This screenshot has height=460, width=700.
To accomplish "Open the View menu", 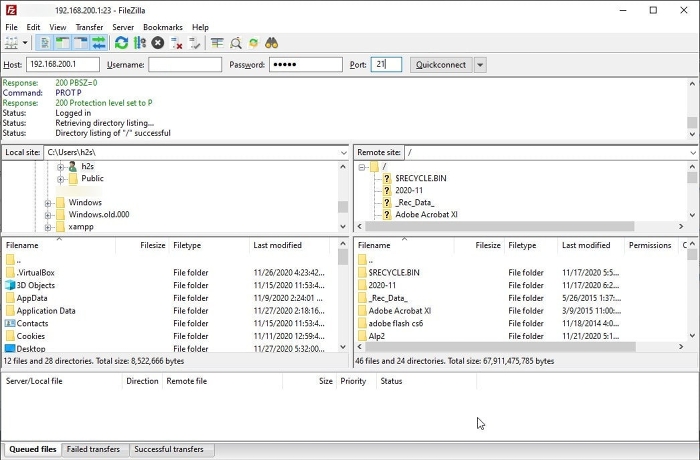I will 58,27.
